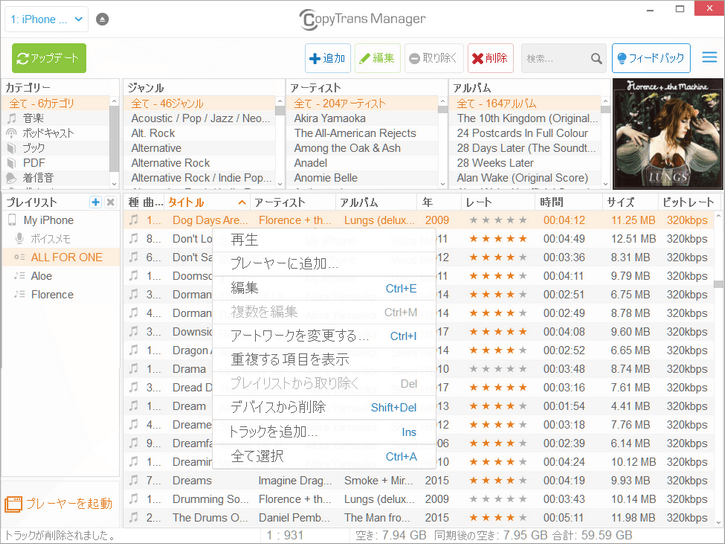Viewport: 725px width, 544px height.
Task: Select Akira Yamaoka in artist list
Action: 363,118
